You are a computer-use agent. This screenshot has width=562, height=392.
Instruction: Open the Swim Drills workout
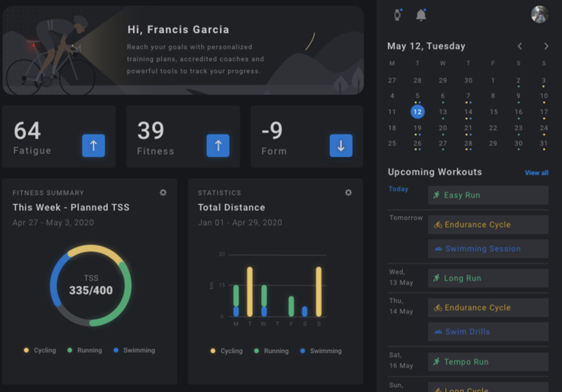pos(488,332)
